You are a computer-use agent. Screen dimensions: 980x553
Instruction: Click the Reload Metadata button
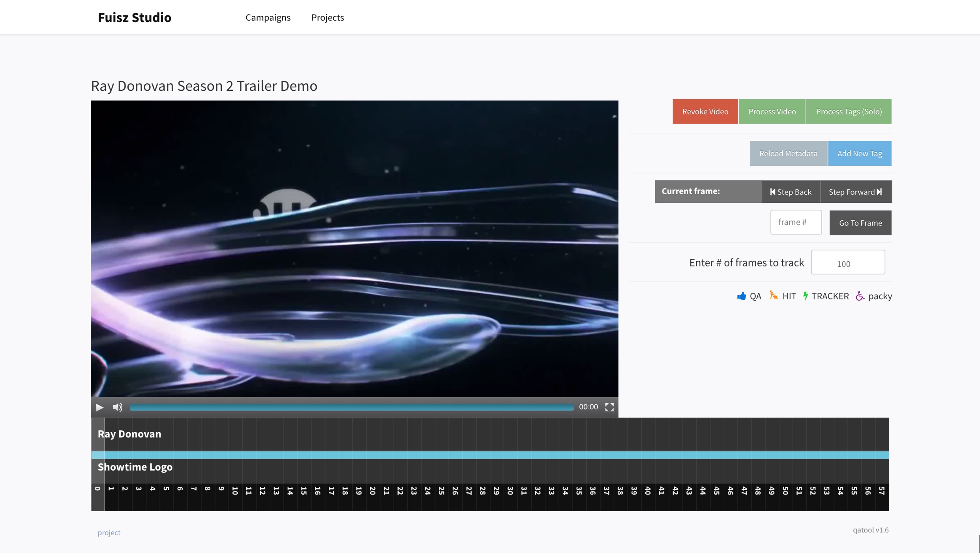pyautogui.click(x=788, y=154)
